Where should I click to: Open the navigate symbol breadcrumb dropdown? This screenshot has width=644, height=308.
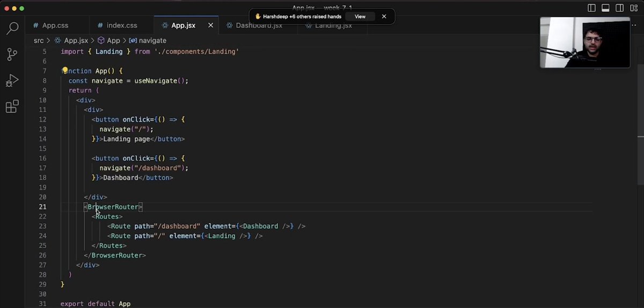pos(152,40)
